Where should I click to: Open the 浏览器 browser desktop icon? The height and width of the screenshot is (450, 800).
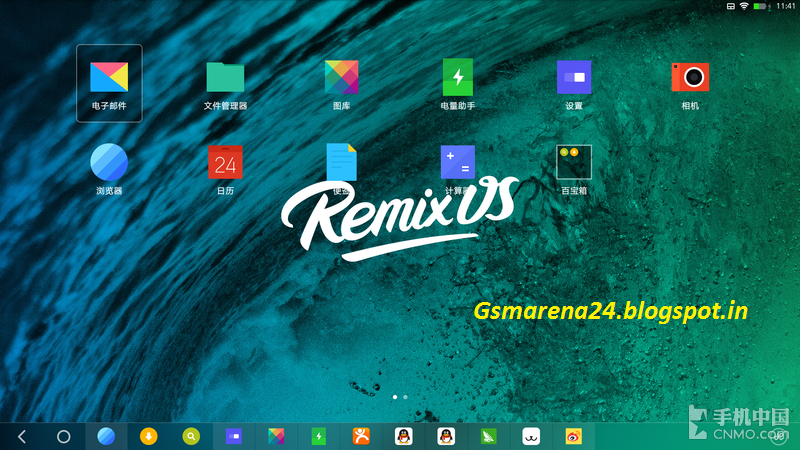point(109,162)
